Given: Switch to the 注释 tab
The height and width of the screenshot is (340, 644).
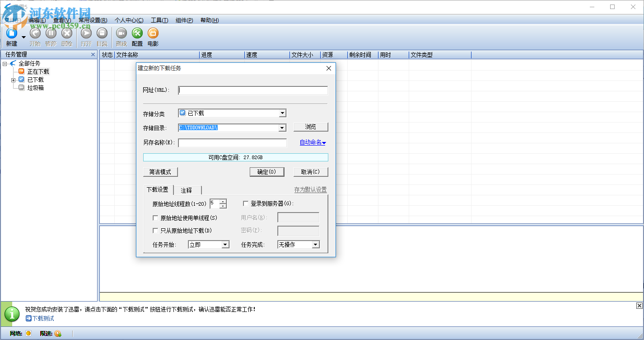Looking at the screenshot, I should (x=187, y=190).
